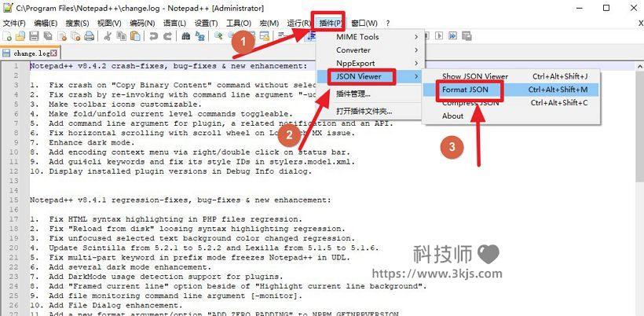
Task: Click the 插件(P) plugins menu
Action: click(x=331, y=23)
